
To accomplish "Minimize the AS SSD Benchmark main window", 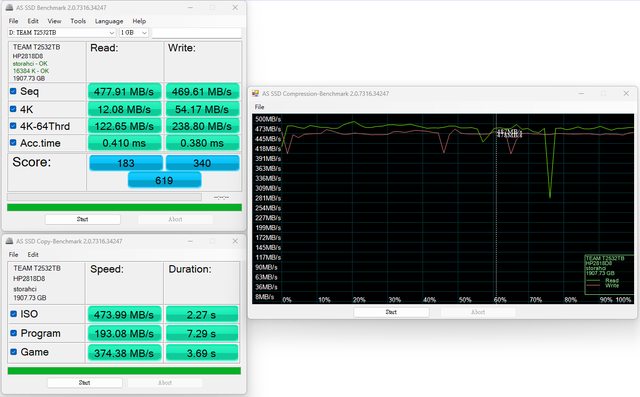I will point(191,7).
